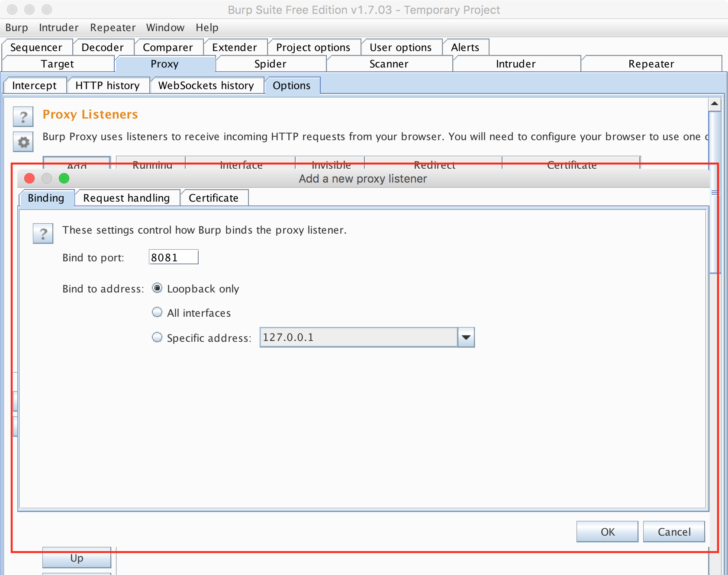Click the Binding help question-mark icon
Viewport: 728px width, 575px height.
pos(43,234)
